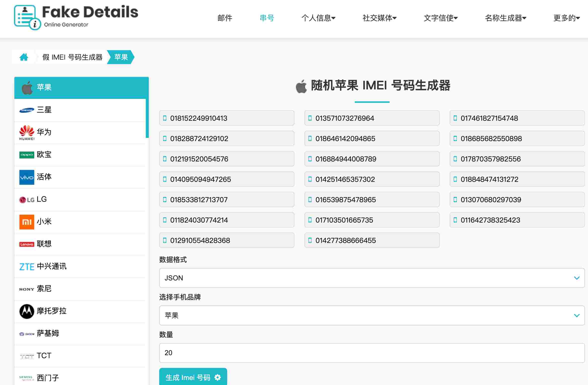The width and height of the screenshot is (588, 385).
Task: Expand the 选择手机品牌 dropdown
Action: [372, 315]
